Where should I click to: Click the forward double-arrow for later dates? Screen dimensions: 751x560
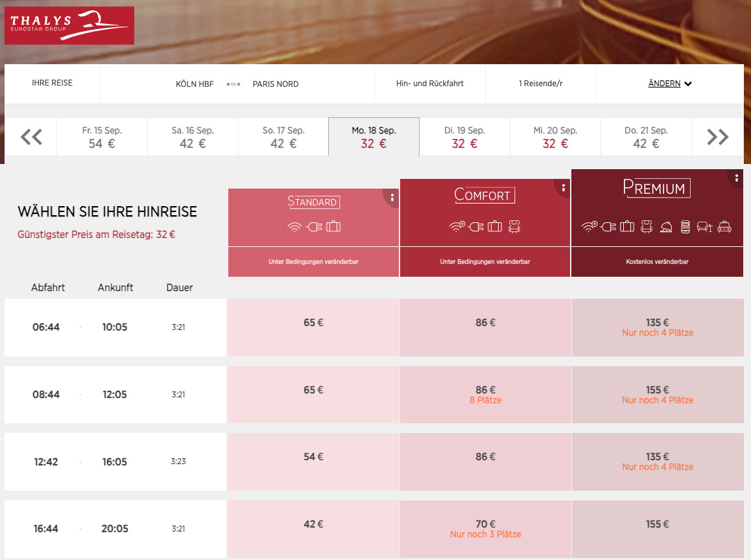pyautogui.click(x=717, y=136)
